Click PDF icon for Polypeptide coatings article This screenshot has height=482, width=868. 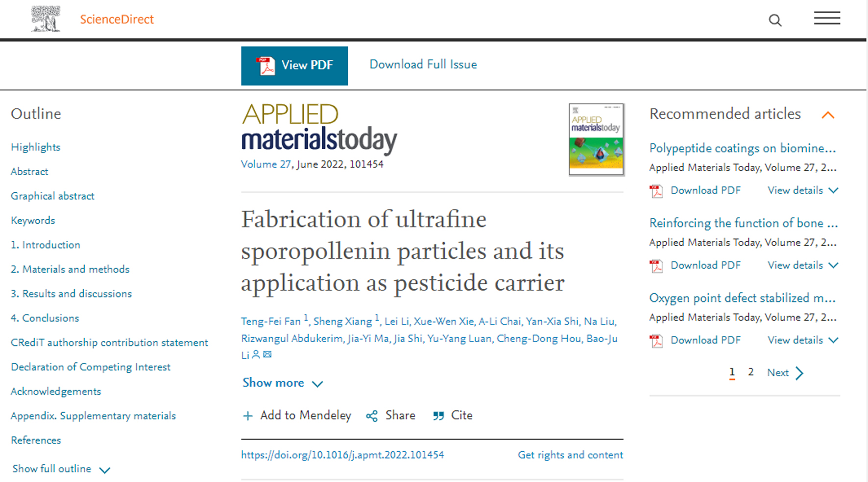click(656, 191)
